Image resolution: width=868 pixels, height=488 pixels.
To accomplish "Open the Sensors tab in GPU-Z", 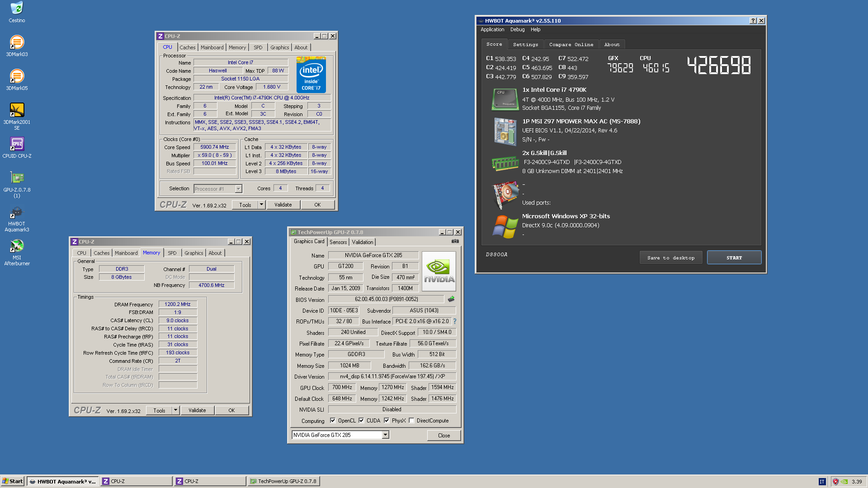I will [x=338, y=242].
